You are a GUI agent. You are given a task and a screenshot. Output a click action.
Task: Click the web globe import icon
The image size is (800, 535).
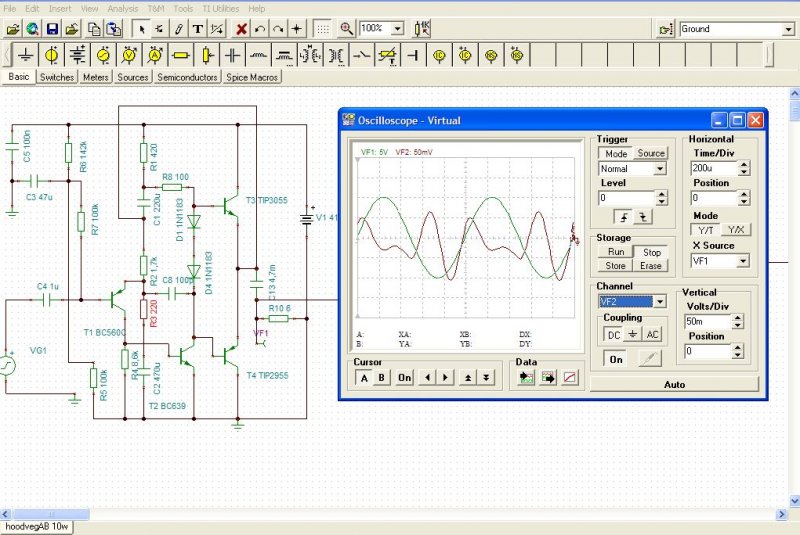coord(32,29)
